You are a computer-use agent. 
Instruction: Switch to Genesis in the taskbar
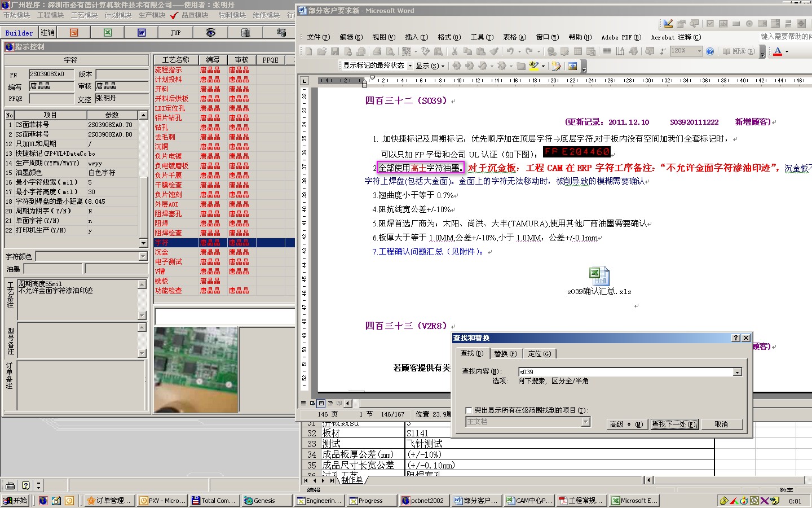pyautogui.click(x=267, y=501)
